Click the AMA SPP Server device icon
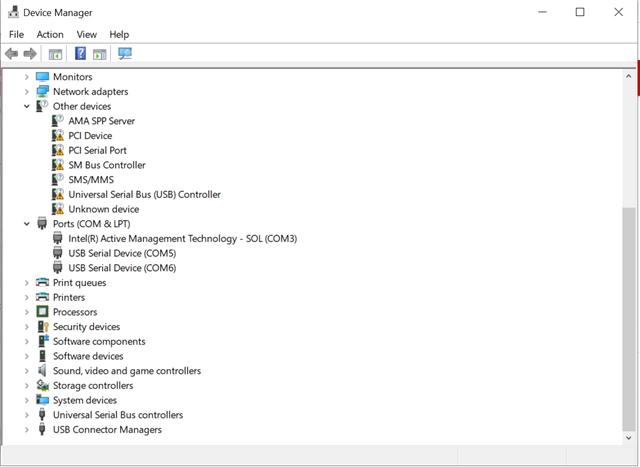 click(x=58, y=121)
